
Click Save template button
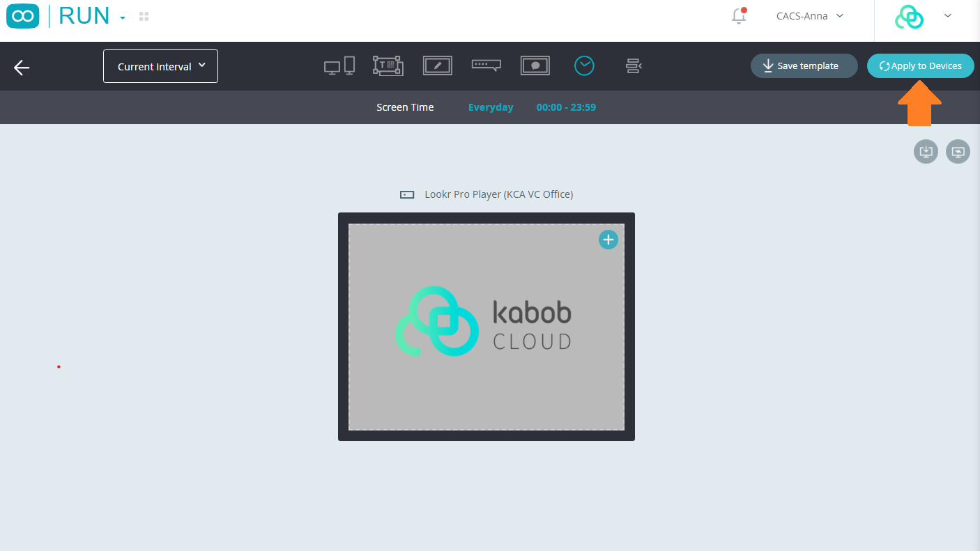pyautogui.click(x=804, y=65)
